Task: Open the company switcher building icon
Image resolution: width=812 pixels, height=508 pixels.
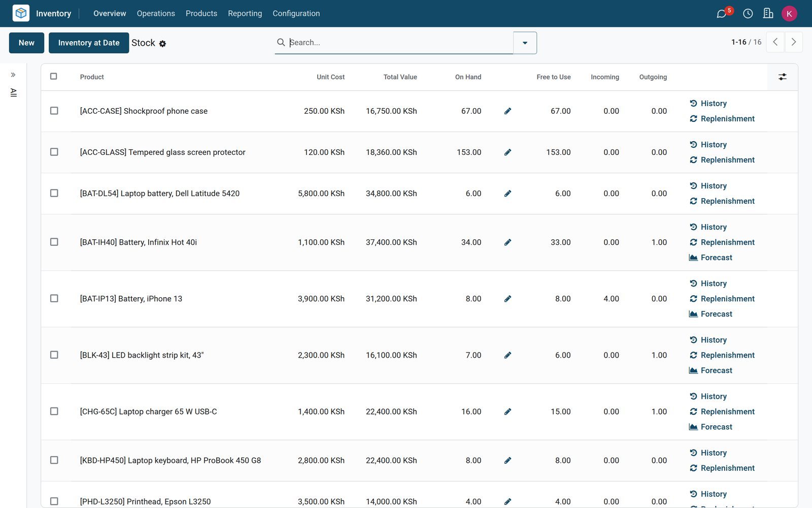Action: pos(768,14)
